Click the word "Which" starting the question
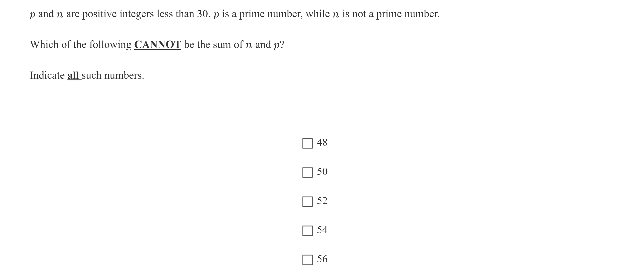Viewport: 644px width, 271px height. (x=44, y=45)
